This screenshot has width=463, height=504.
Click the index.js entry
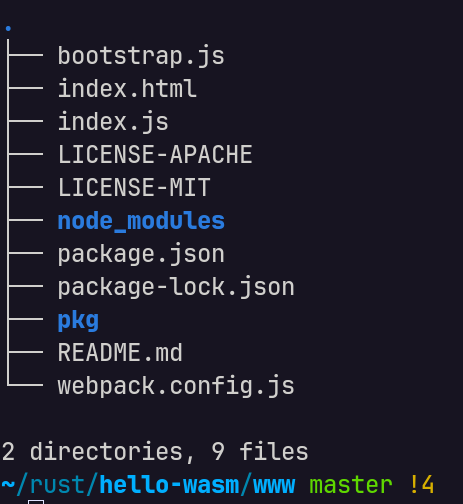tap(113, 122)
